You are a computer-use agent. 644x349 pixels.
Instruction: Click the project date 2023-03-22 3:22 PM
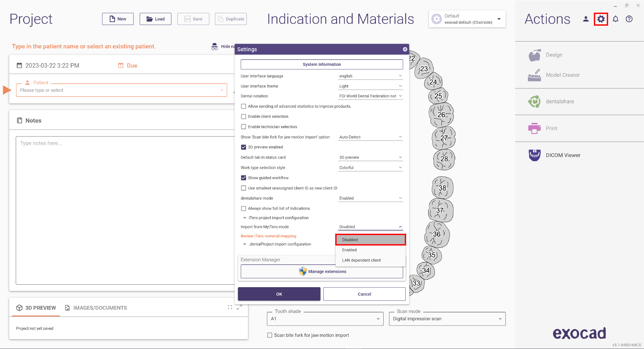click(52, 66)
